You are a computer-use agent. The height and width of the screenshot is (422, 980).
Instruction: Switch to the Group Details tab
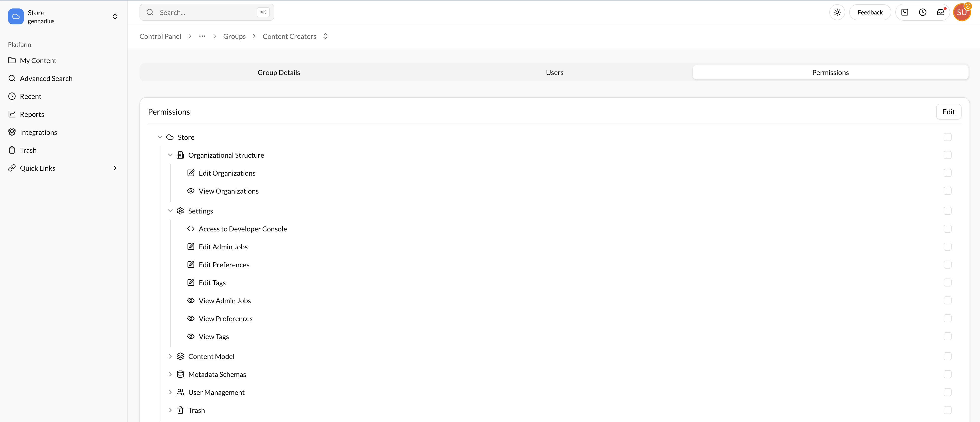(x=279, y=72)
